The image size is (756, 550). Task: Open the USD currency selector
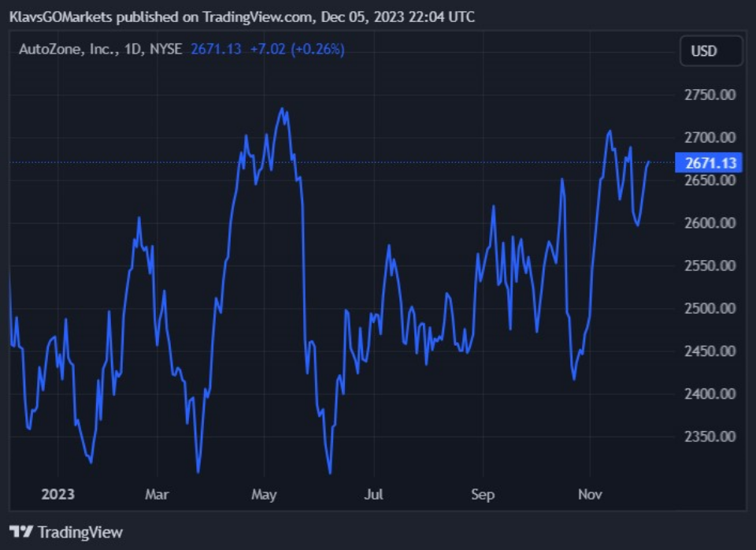(711, 50)
